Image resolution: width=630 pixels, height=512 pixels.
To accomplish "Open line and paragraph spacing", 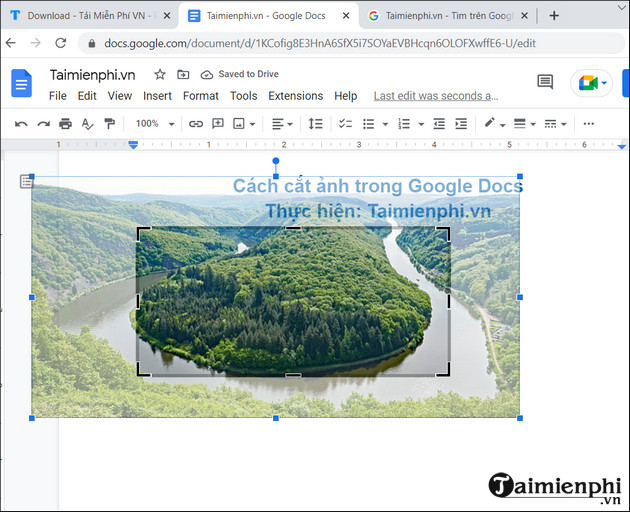I will (315, 124).
